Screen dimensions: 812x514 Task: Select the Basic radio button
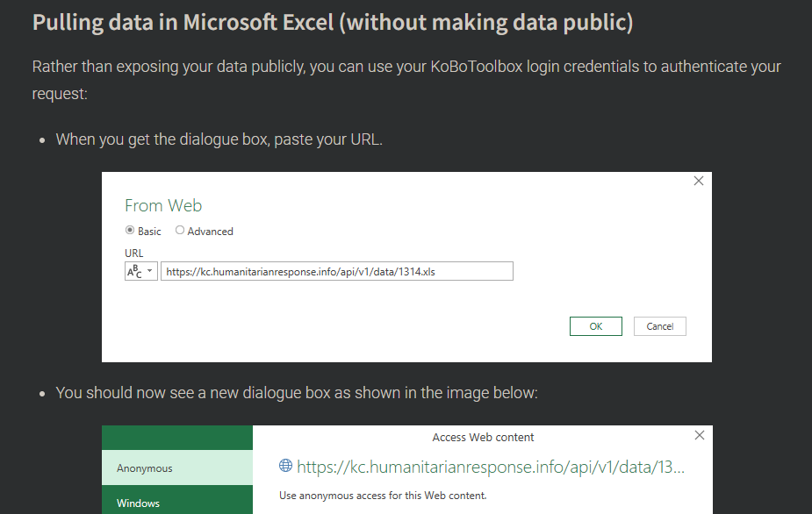pyautogui.click(x=130, y=231)
